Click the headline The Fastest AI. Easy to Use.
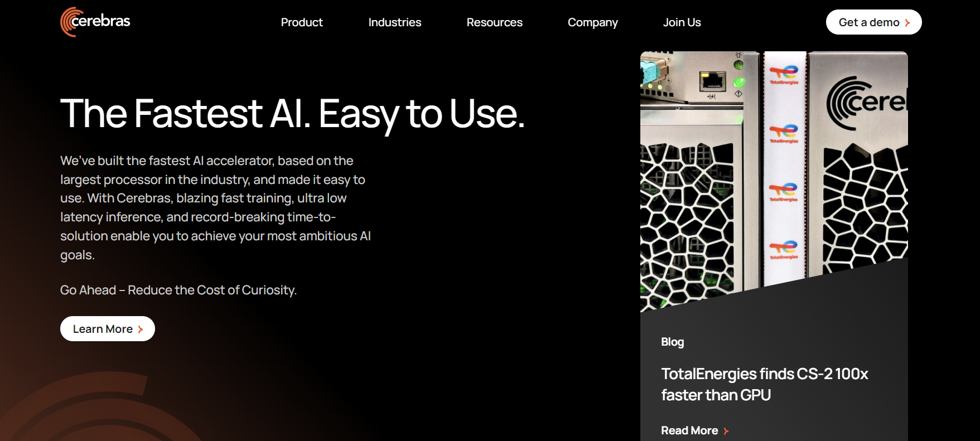This screenshot has height=441, width=980. (x=292, y=114)
